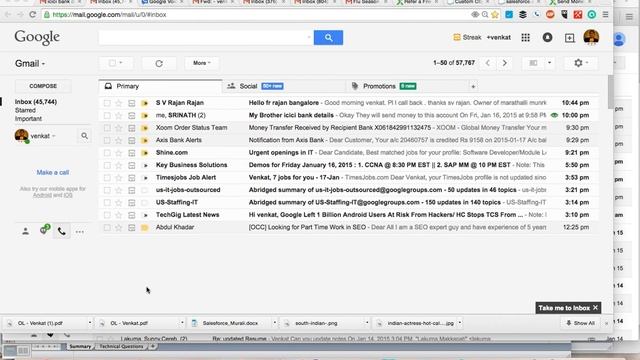Go to older emails arrow
The height and width of the screenshot is (360, 640).
504,63
